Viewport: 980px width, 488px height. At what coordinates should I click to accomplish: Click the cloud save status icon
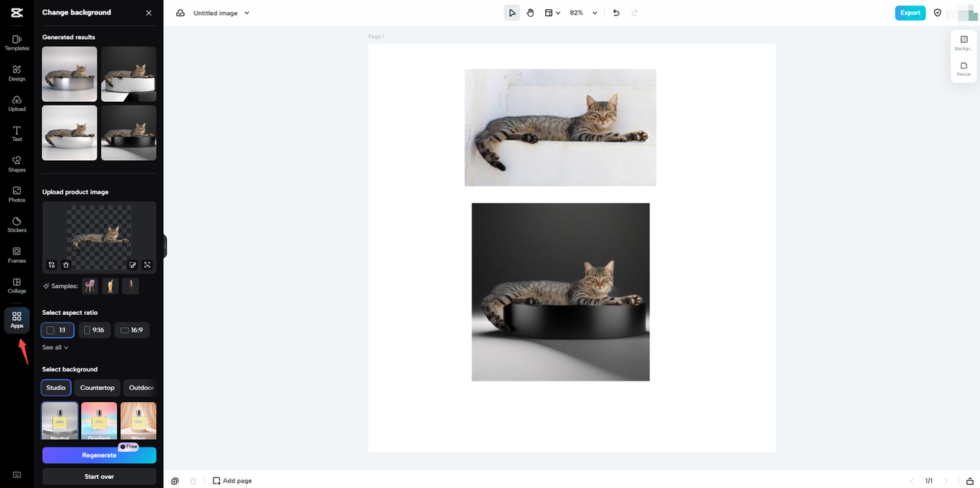180,13
